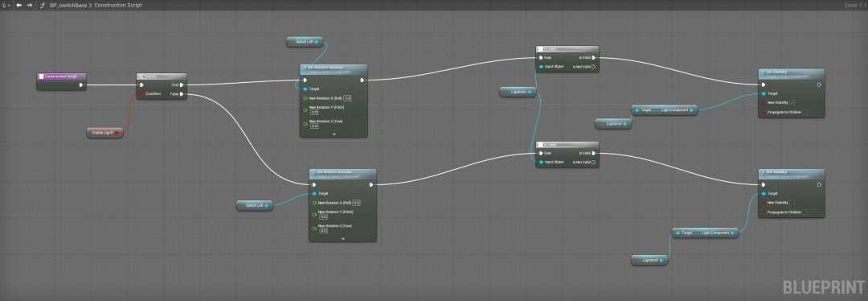Click the function icon before BP_switchBase breadcrumb

pos(42,5)
